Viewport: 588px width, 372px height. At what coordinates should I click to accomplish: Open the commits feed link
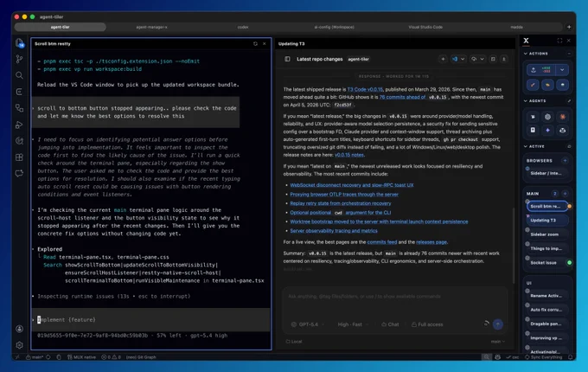click(381, 242)
